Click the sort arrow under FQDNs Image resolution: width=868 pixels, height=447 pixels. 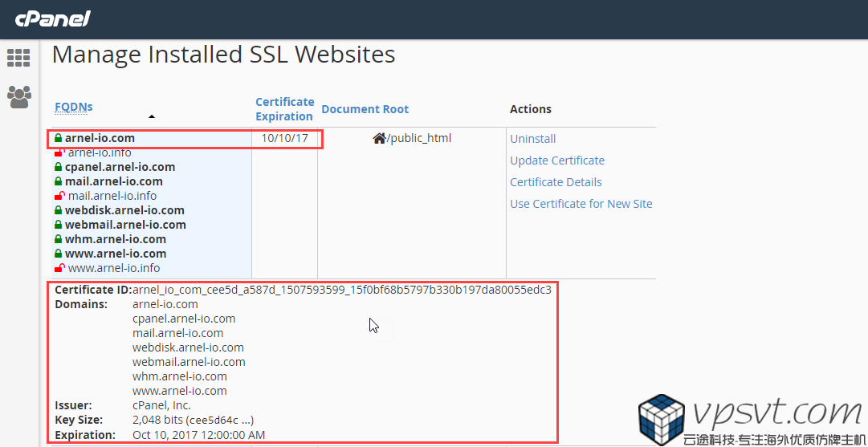[152, 116]
